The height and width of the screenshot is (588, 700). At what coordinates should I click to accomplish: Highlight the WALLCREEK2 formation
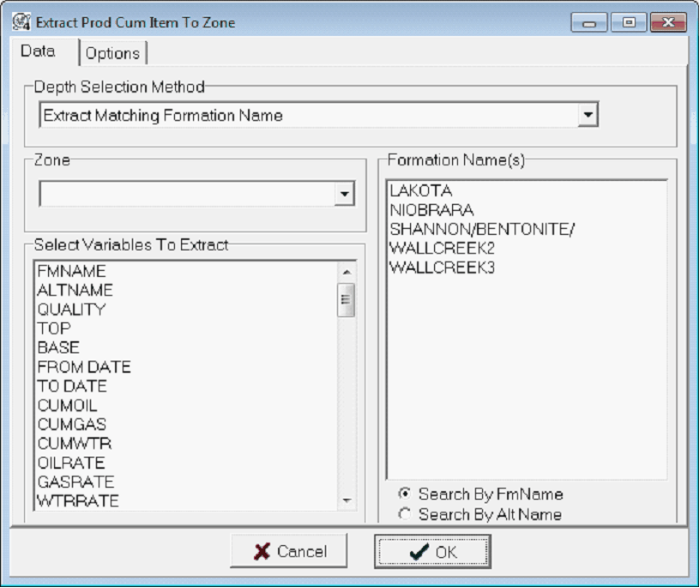tap(442, 248)
